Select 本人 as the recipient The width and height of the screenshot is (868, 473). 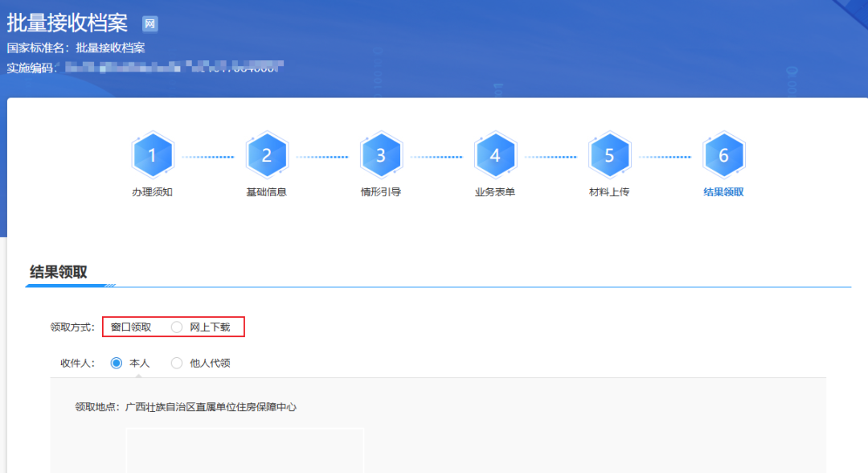[x=117, y=363]
